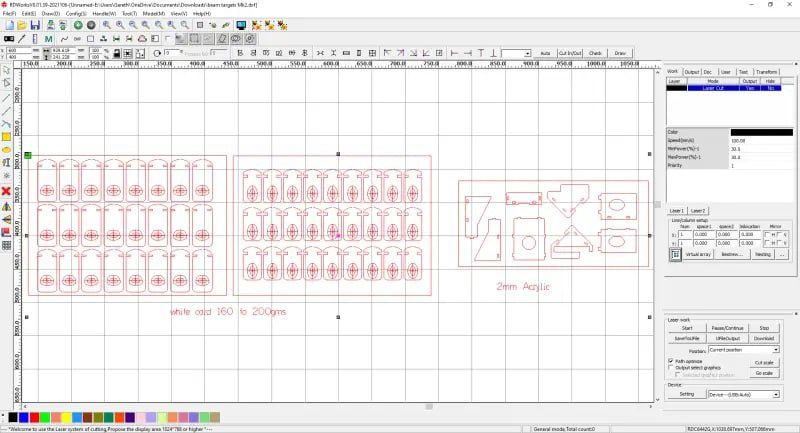Open the Handle menu
The image size is (800, 433).
click(104, 14)
